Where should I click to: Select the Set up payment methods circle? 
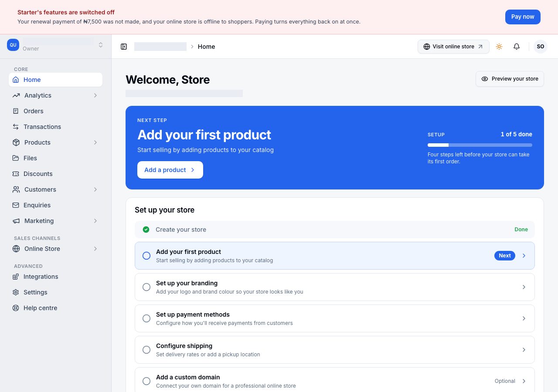(146, 318)
